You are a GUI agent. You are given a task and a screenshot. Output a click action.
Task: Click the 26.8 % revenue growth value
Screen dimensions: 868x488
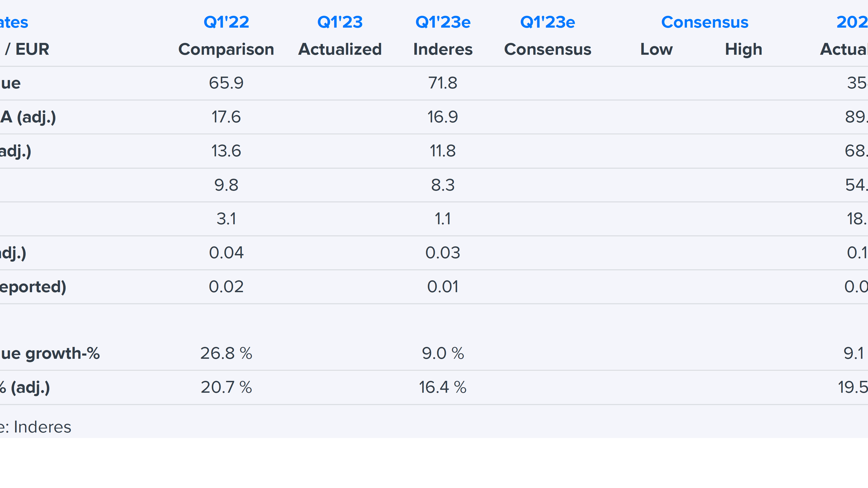tap(226, 353)
